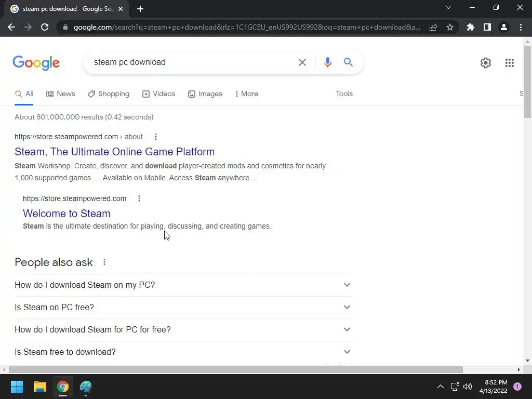This screenshot has width=532, height=399.
Task: Go to the Google logo homepage
Action: coord(36,63)
